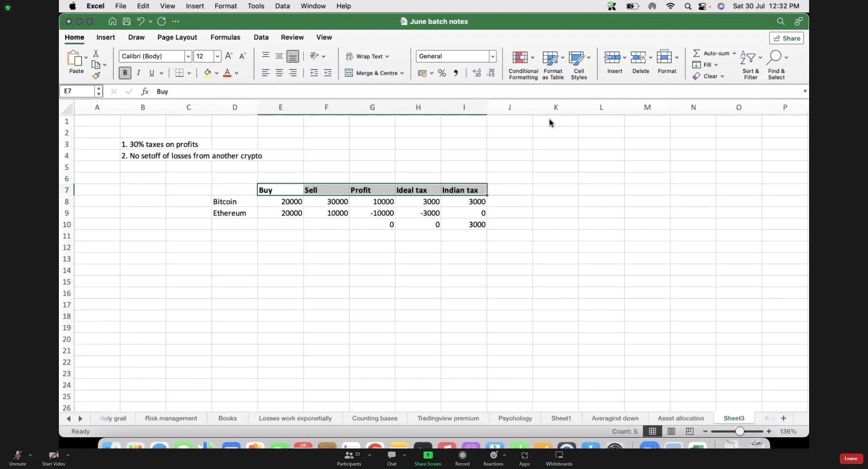Viewport: 868px width, 469px height.
Task: Expand the Merge & Centre dropdown arrow
Action: point(402,73)
